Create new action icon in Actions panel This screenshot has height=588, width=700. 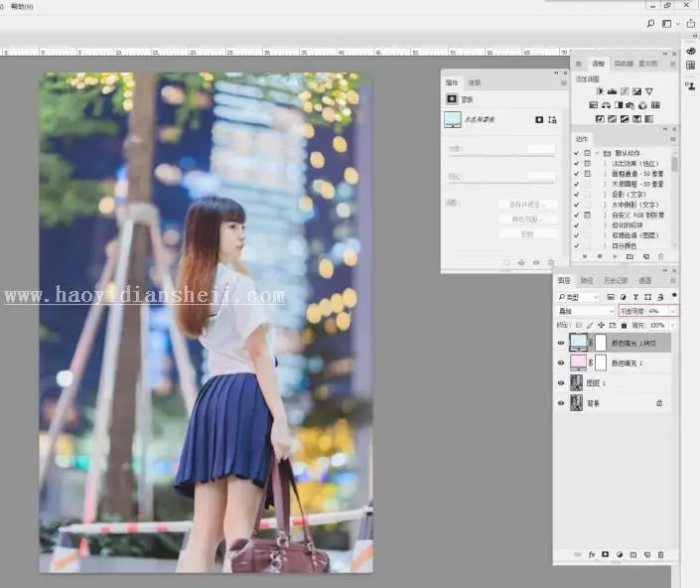(645, 256)
